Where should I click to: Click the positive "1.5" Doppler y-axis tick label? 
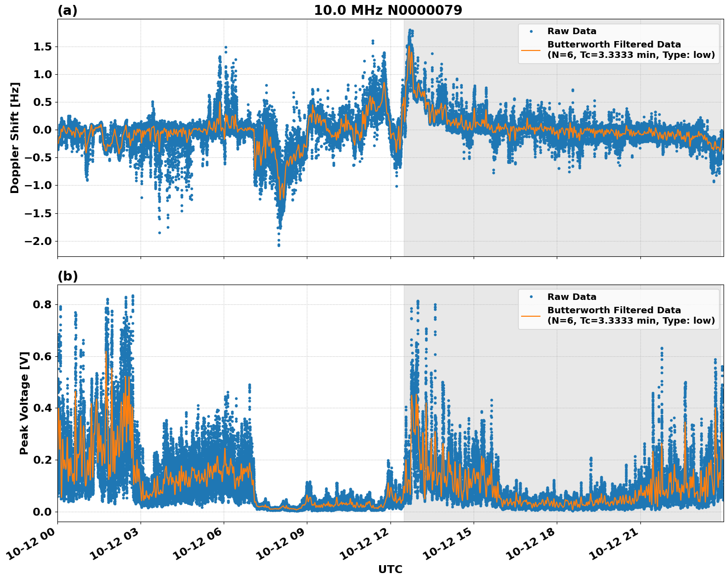tap(42, 47)
